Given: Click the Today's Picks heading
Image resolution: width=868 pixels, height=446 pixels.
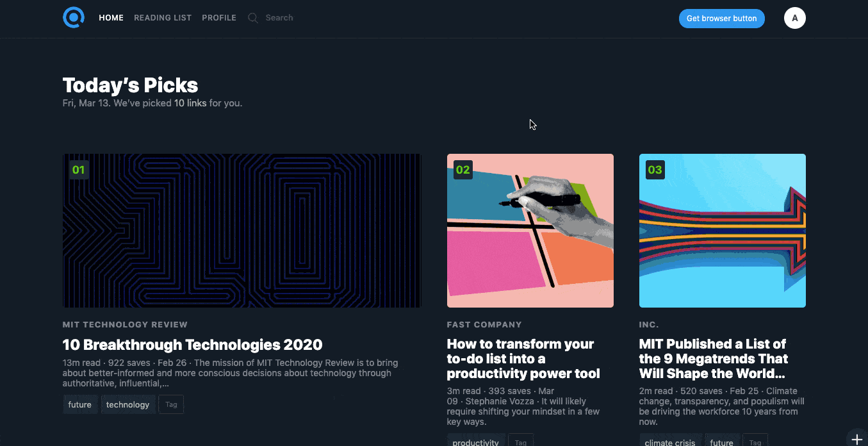Looking at the screenshot, I should 131,85.
